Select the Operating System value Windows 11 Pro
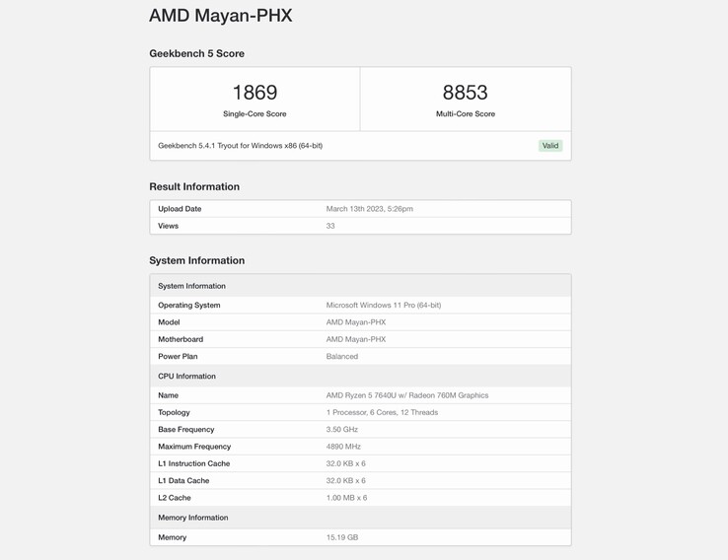 (383, 306)
